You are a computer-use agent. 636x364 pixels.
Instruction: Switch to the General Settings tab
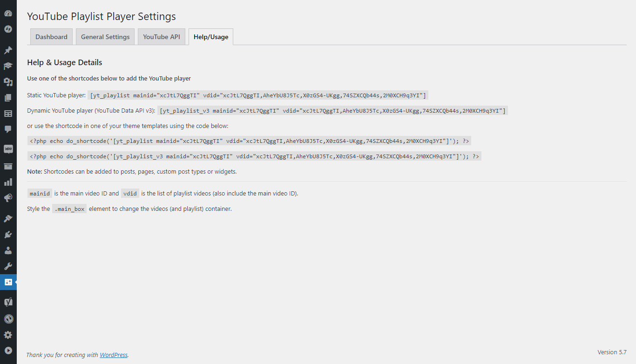[105, 37]
